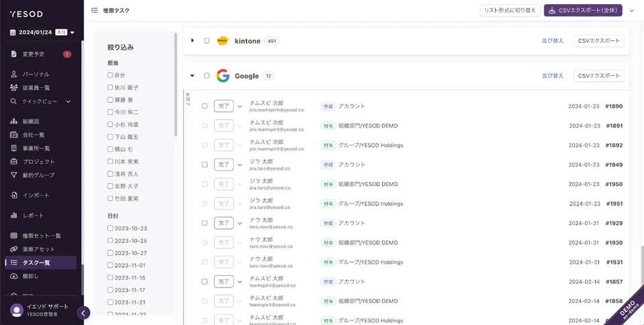This screenshot has height=325, width=644.
Task: Filter by 今川 玲二 checkbox
Action: click(x=110, y=112)
